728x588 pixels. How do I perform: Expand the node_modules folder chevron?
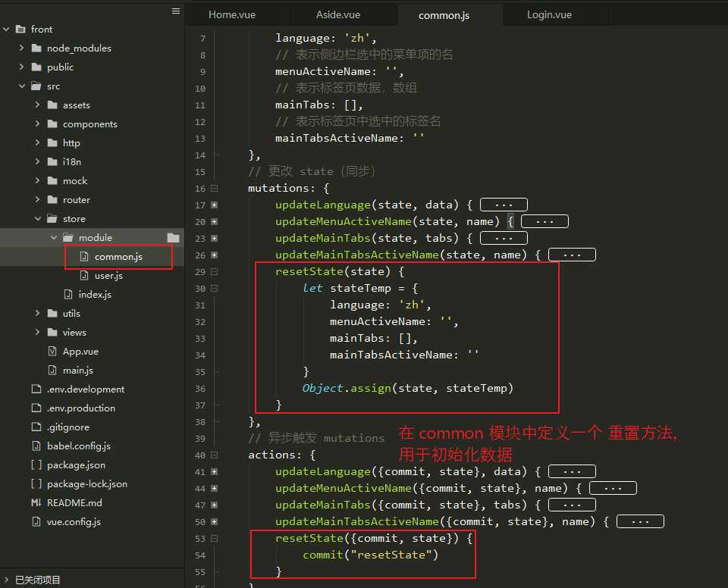pos(21,48)
